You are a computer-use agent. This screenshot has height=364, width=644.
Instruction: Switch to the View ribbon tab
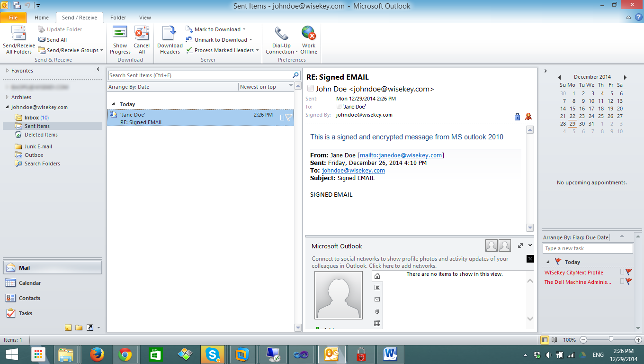(x=145, y=18)
